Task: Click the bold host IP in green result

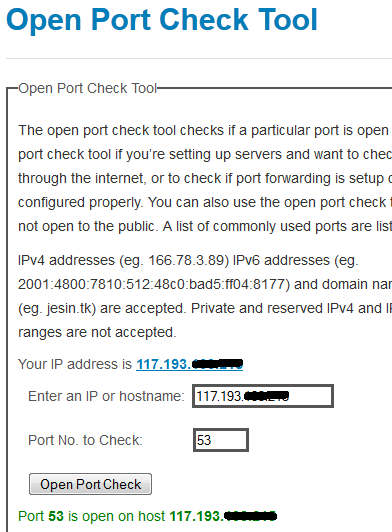Action: pyautogui.click(x=223, y=516)
